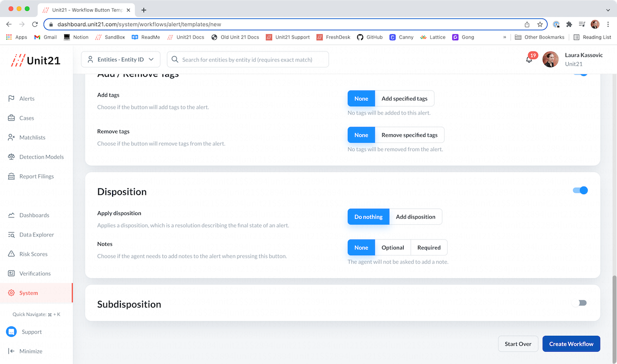Open the Notion bookmark
The height and width of the screenshot is (364, 617).
pyautogui.click(x=76, y=38)
